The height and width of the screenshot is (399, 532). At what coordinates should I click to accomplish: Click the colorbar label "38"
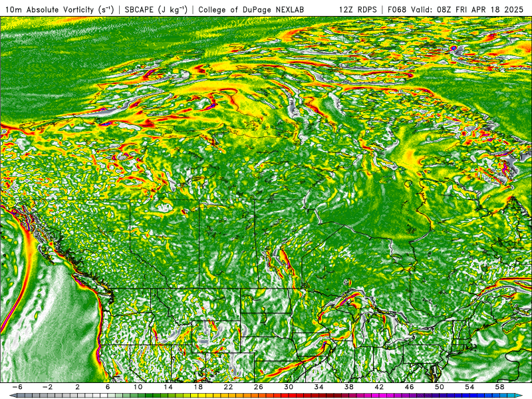[348, 387]
